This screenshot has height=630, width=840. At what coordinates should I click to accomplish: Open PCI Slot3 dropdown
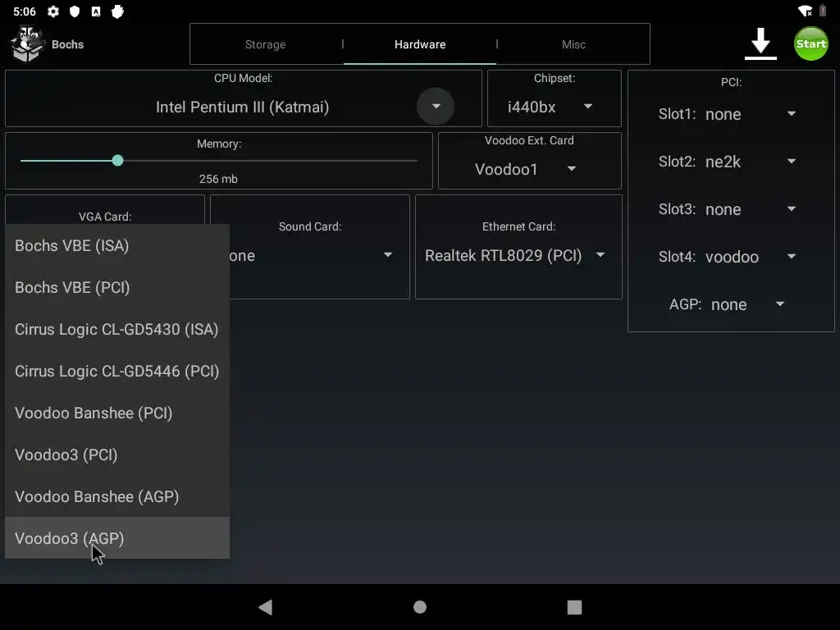click(x=750, y=209)
